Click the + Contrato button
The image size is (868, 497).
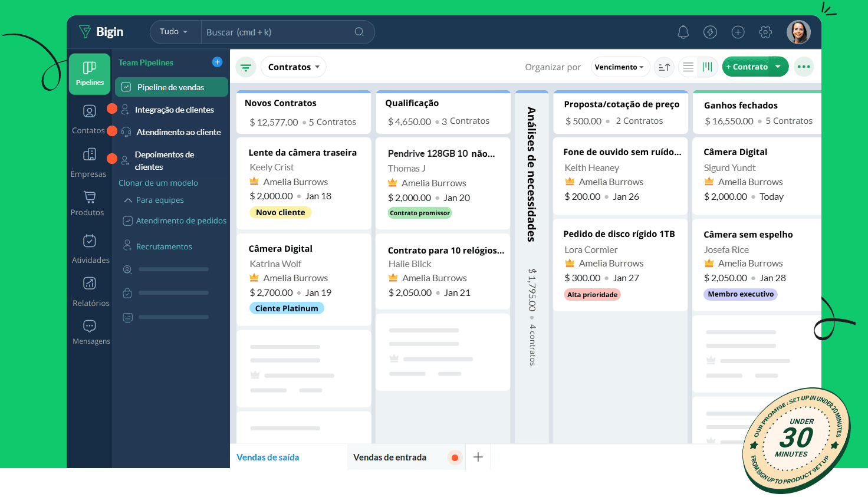(x=747, y=67)
